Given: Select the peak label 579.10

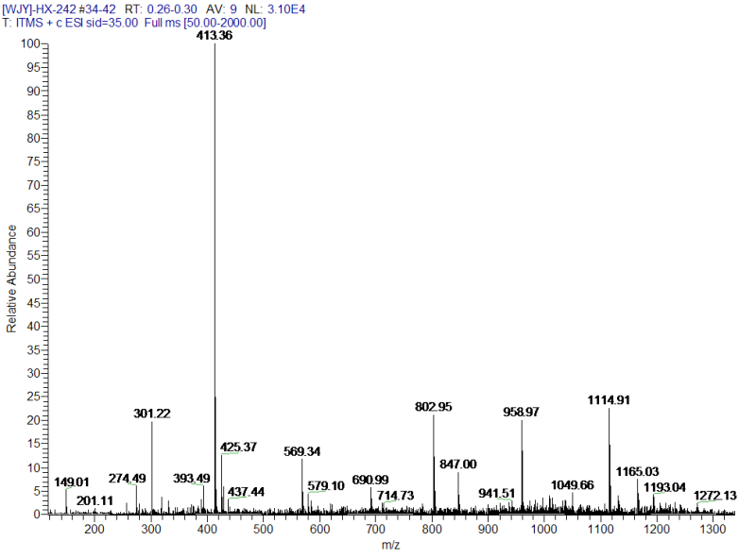Looking at the screenshot, I should click(x=326, y=485).
